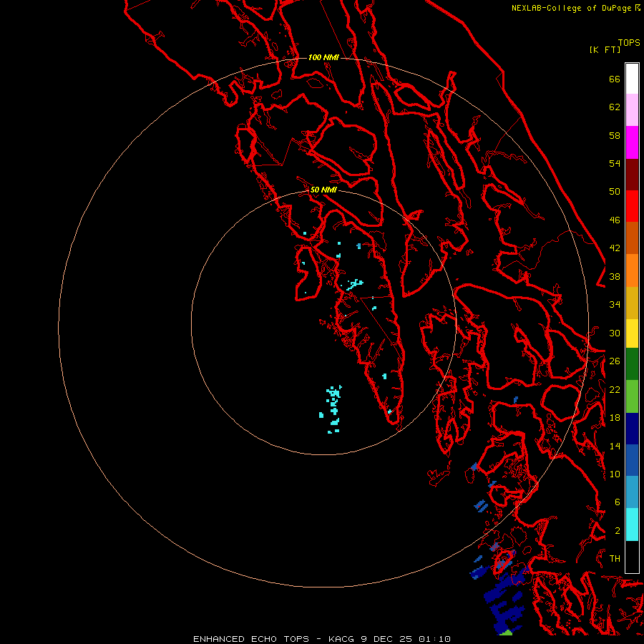This screenshot has width=644, height=644.
Task: Click the 50 NMI range ring label
Action: click(323, 190)
